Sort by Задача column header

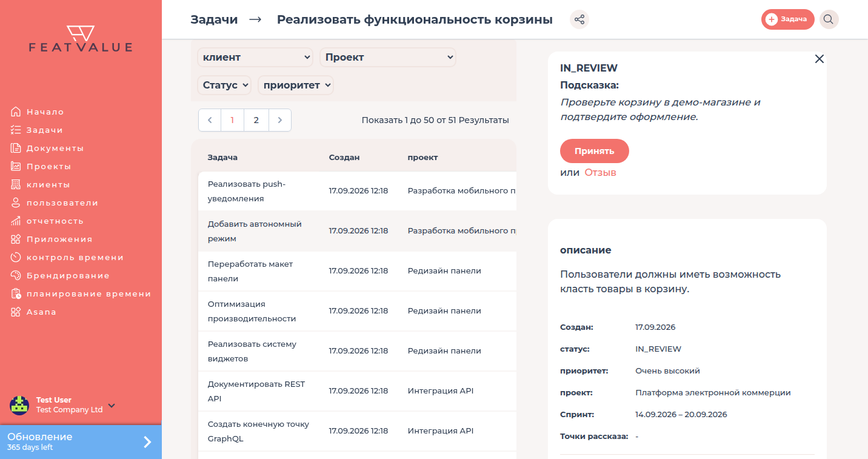point(222,157)
